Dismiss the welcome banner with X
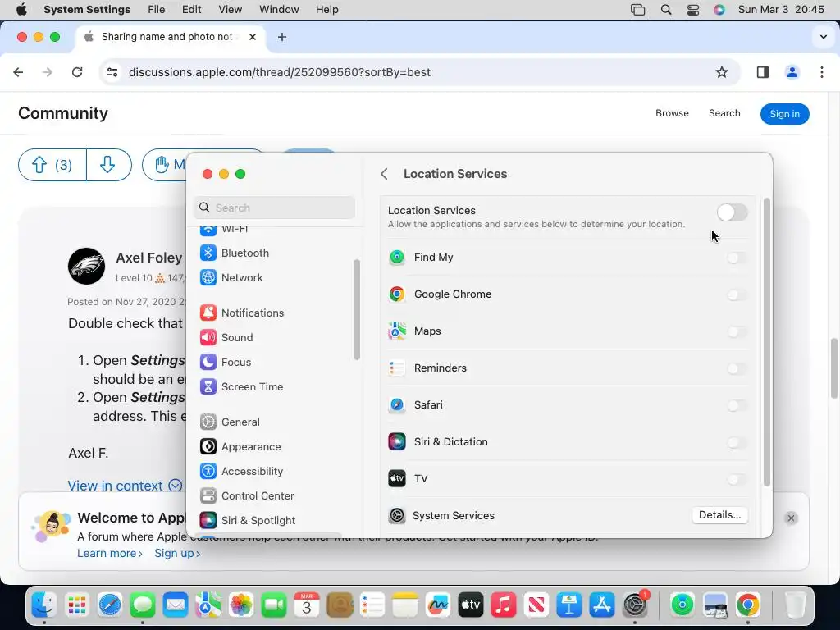840x630 pixels. (791, 518)
